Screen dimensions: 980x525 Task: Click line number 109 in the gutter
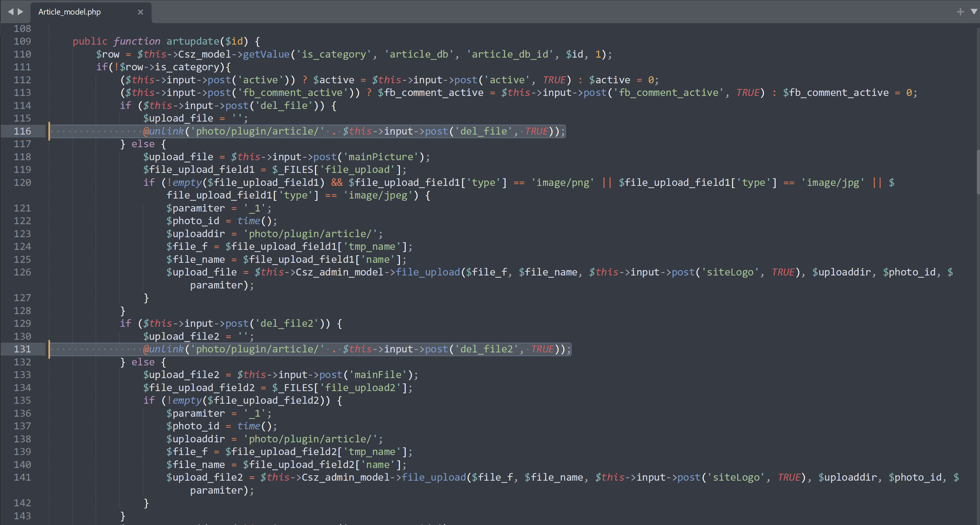[22, 41]
